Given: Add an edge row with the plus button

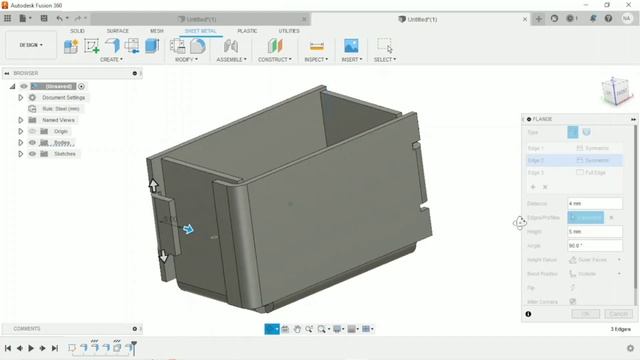Looking at the screenshot, I should tap(533, 187).
